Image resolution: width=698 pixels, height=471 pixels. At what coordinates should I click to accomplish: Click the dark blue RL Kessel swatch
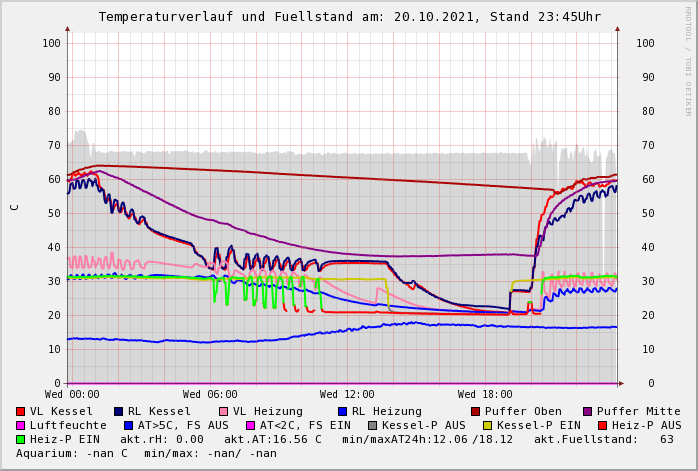click(119, 411)
